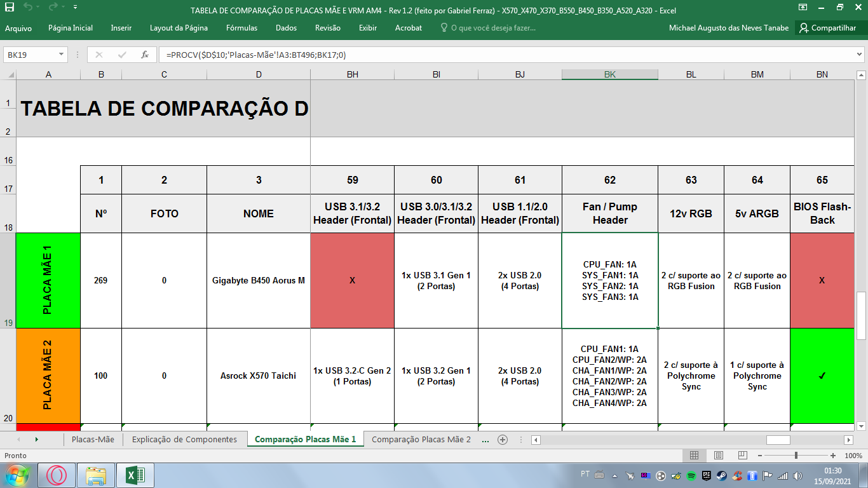This screenshot has width=868, height=488.
Task: Open the Fórmulas ribbon tab
Action: (x=242, y=28)
